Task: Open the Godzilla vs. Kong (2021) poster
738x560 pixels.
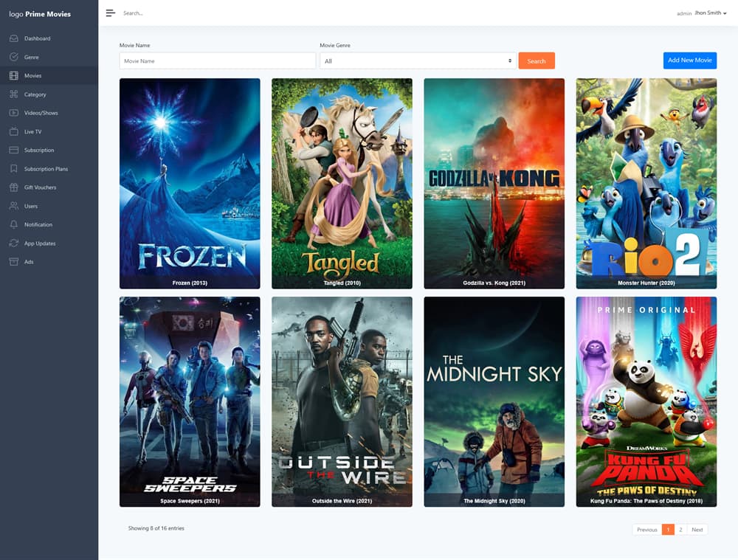Action: 494,184
